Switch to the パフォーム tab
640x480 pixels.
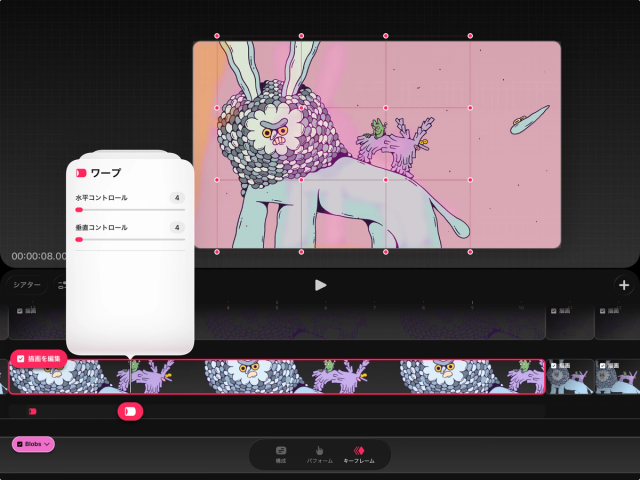[320, 455]
